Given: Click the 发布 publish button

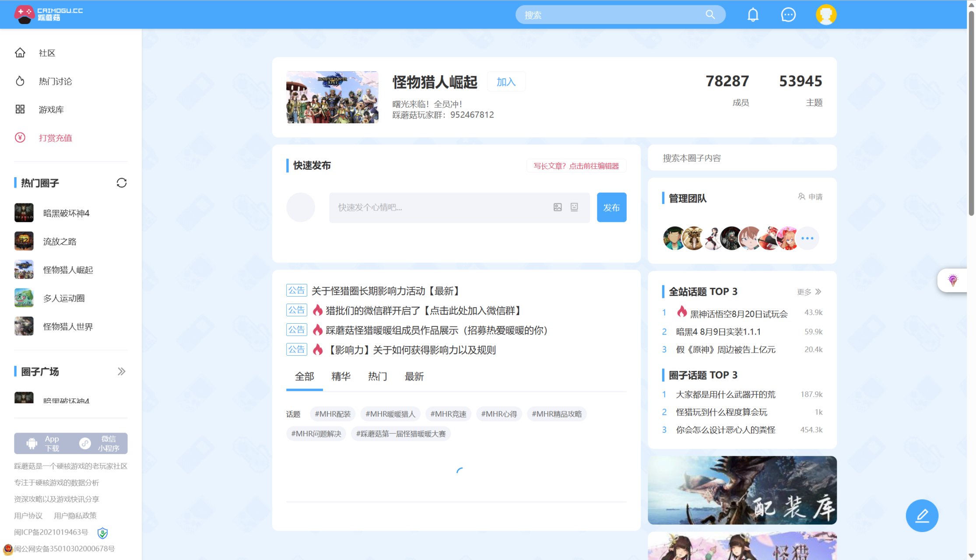Looking at the screenshot, I should coord(611,207).
